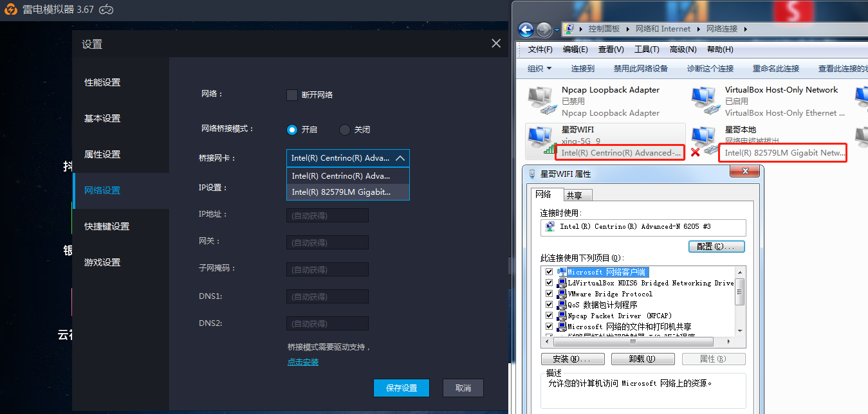Check the 断开网络 checkbox
868x414 pixels.
[x=291, y=94]
